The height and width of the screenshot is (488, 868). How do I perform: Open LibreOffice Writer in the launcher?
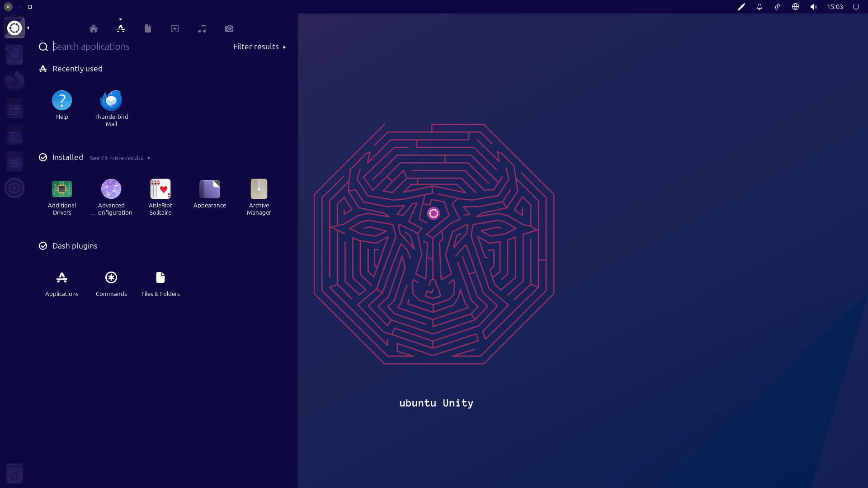point(14,108)
